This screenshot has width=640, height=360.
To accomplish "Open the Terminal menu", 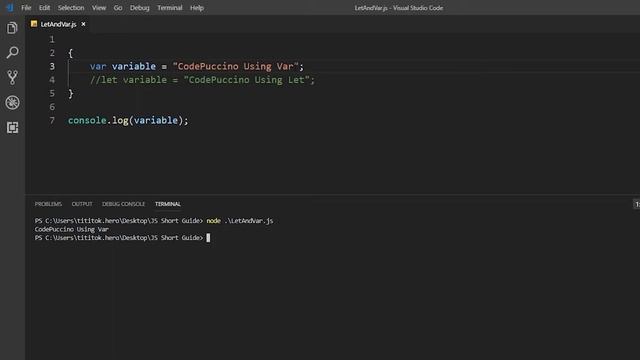I will [x=170, y=8].
